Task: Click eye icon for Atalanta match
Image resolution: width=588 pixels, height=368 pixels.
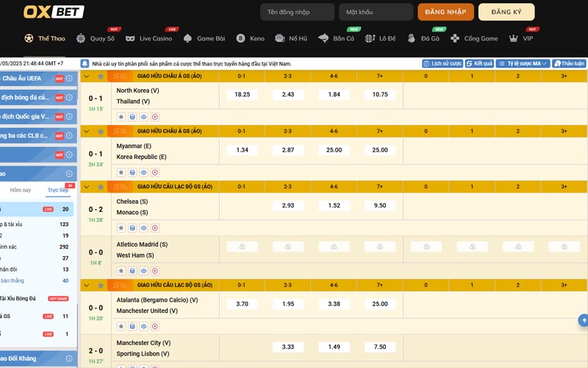Action: (x=143, y=326)
